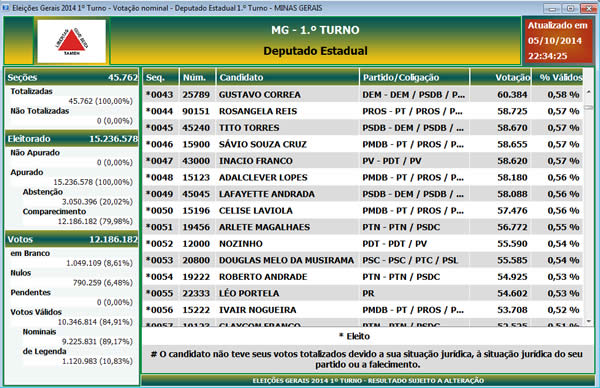600x388 pixels.
Task: Click the Minas Gerais flag emblem
Action: (x=72, y=41)
